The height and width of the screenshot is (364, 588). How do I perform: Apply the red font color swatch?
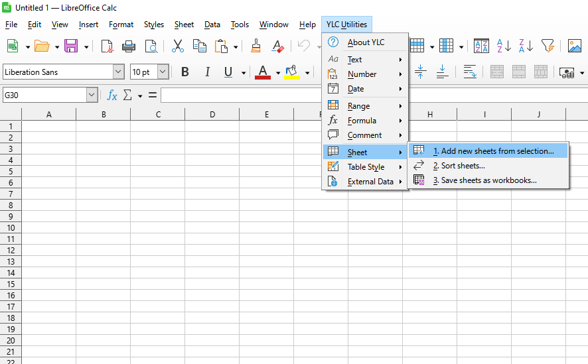[x=263, y=72]
